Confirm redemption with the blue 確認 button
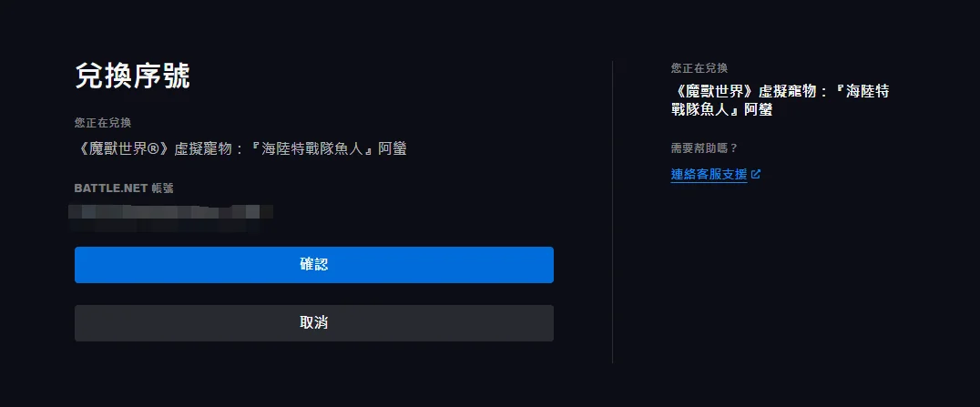The width and height of the screenshot is (980, 407). [x=313, y=264]
